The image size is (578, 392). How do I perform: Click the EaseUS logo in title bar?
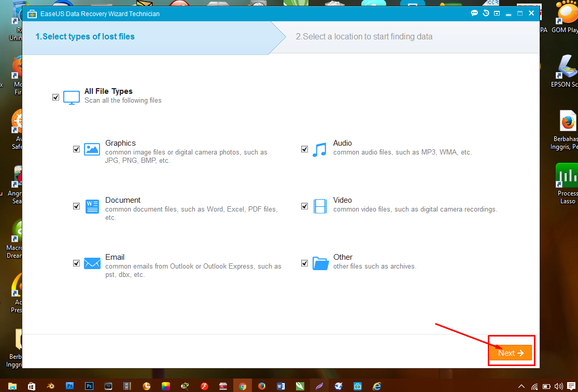(33, 14)
